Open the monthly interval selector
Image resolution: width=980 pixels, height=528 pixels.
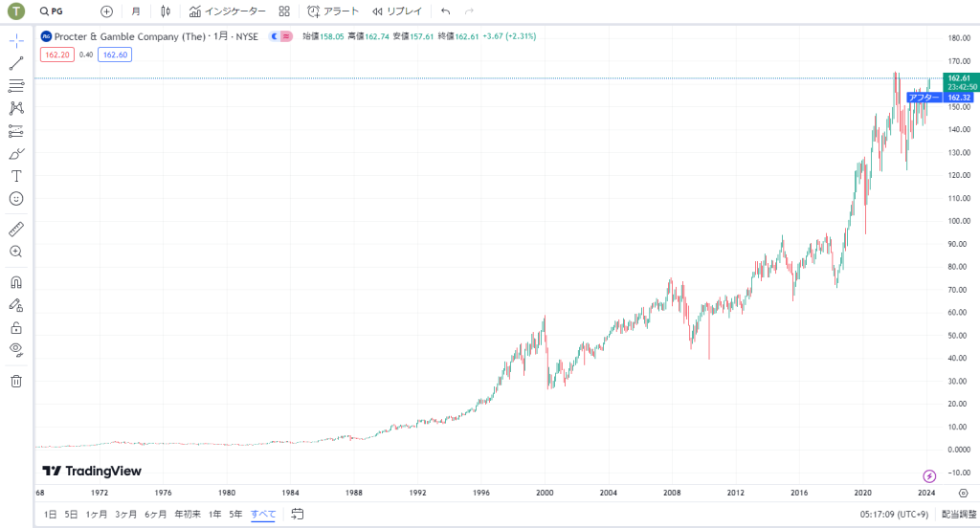[x=136, y=11]
